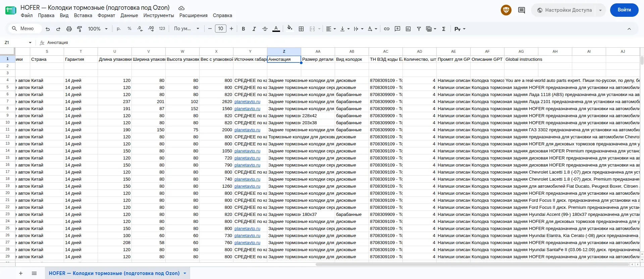The image size is (644, 279).
Task: Select the 'Global instructions' header cell
Action: [521, 59]
